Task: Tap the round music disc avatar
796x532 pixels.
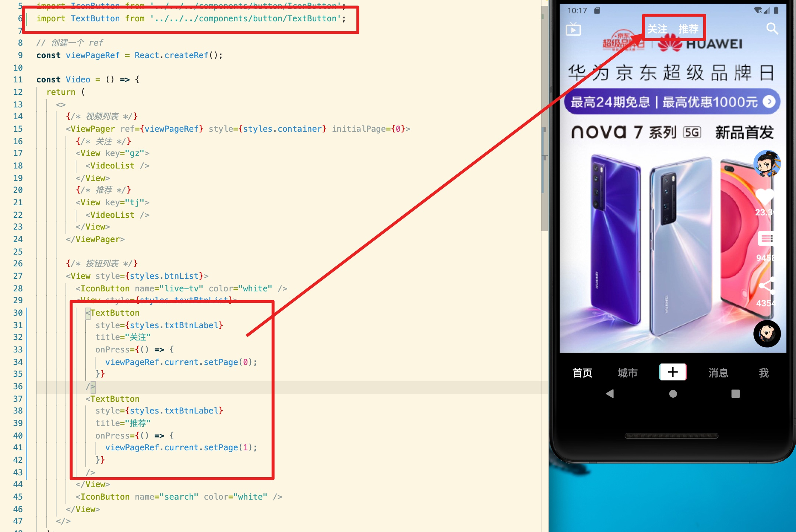Action: pyautogui.click(x=767, y=334)
